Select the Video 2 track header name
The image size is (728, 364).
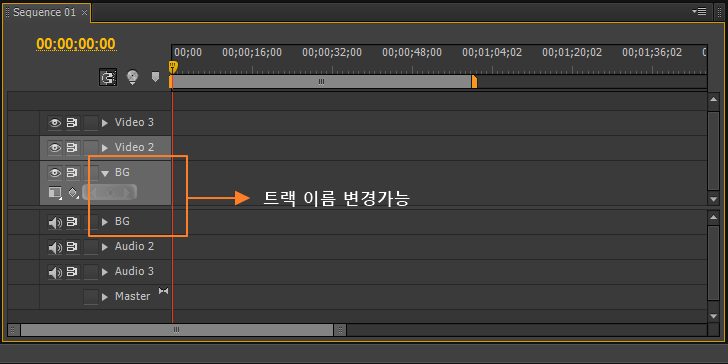click(x=134, y=148)
